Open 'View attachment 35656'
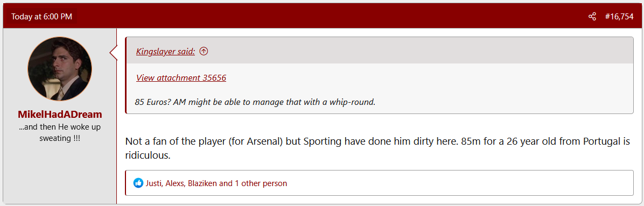This screenshot has height=206, width=644. 181,77
